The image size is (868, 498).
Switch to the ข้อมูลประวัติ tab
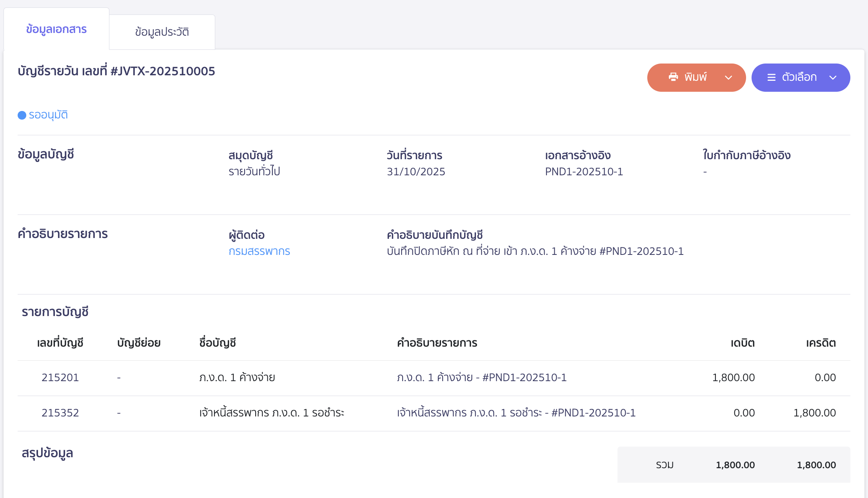[162, 32]
